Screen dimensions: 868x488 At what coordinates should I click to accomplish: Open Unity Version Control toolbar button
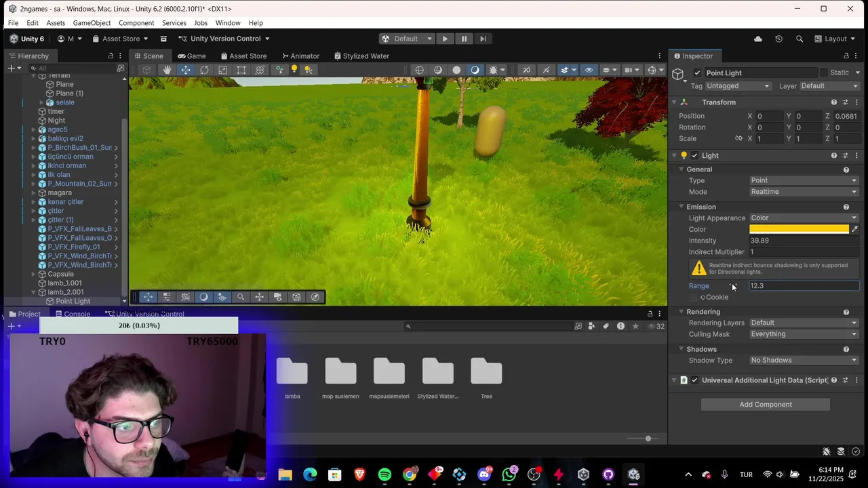tap(224, 39)
